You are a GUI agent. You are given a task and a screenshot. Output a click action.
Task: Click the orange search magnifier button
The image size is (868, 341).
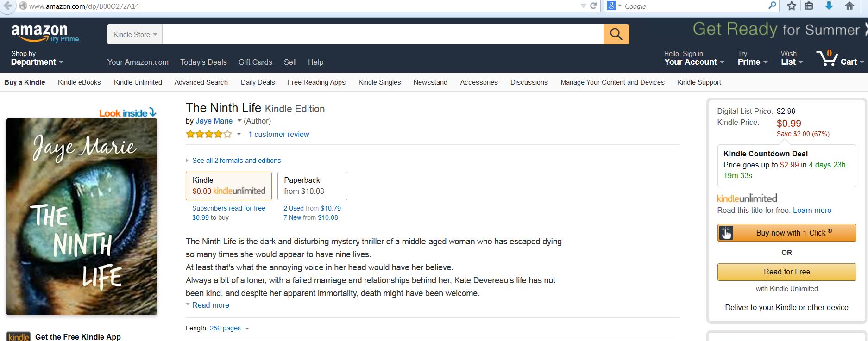(x=616, y=34)
